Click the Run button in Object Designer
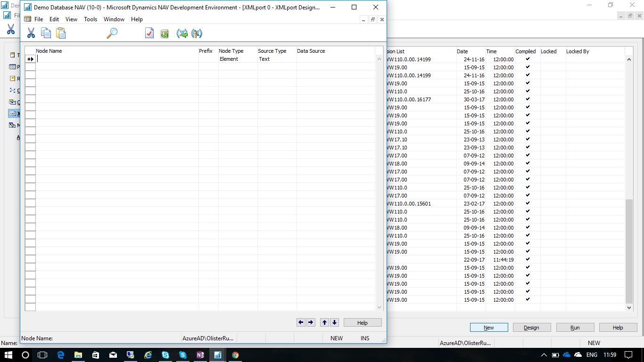This screenshot has height=362, width=644. (575, 328)
